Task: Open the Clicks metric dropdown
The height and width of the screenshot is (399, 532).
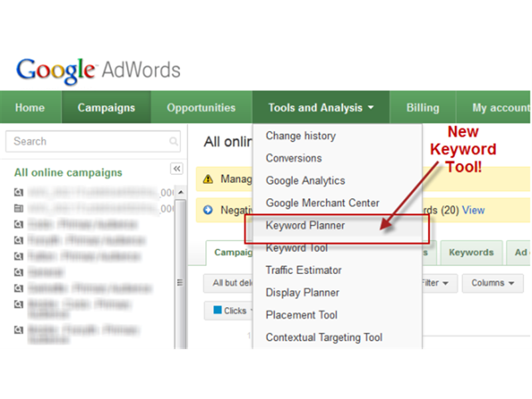Action: coord(229,311)
